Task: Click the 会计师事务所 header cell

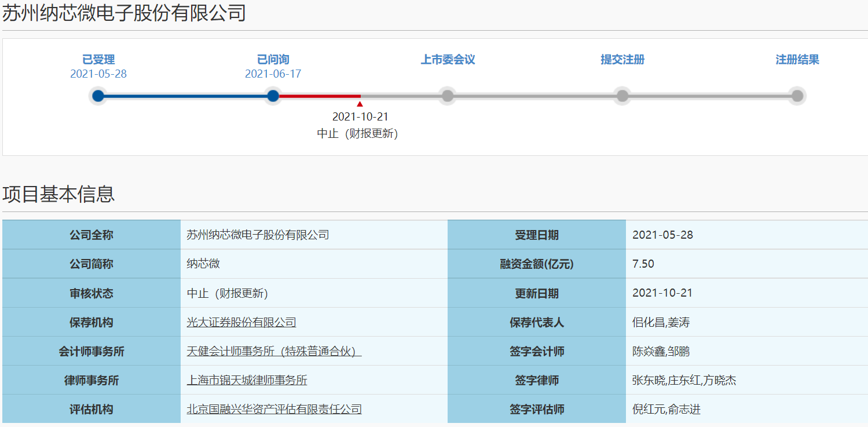Action: coord(91,351)
